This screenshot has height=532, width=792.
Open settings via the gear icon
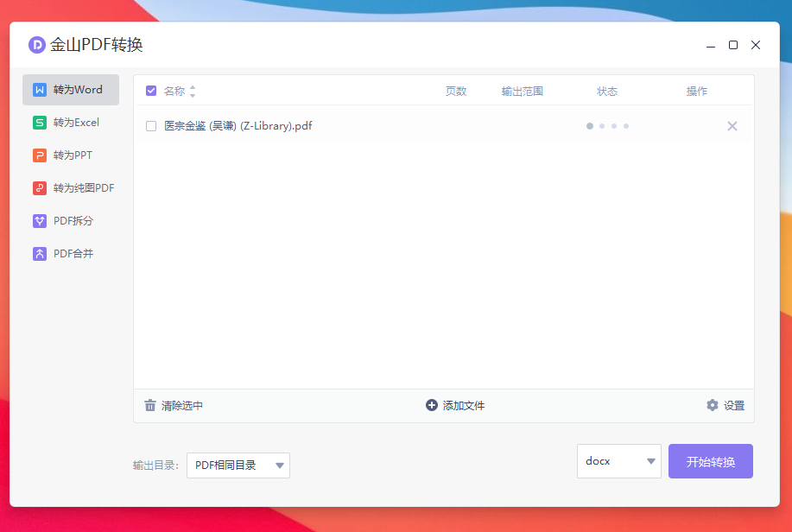(713, 405)
